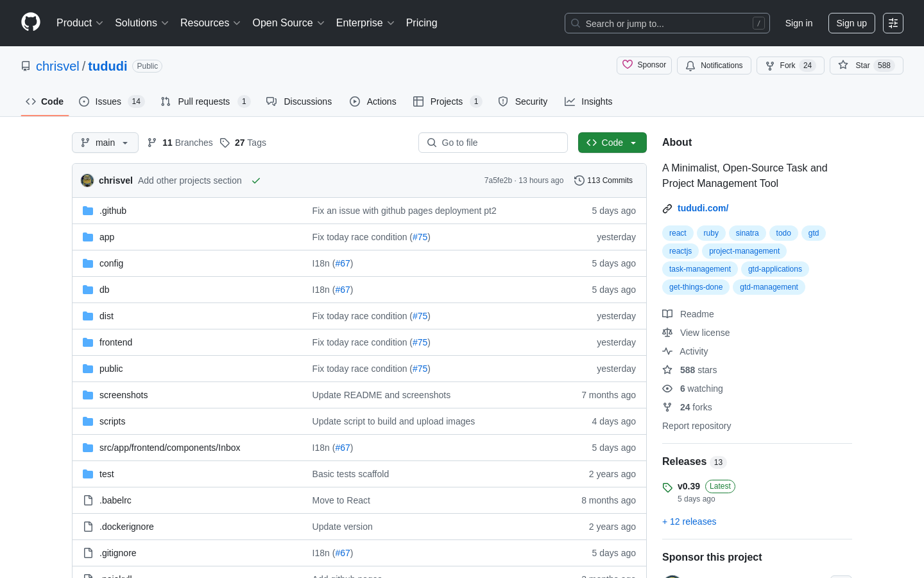Open the Readme link in About

click(688, 314)
